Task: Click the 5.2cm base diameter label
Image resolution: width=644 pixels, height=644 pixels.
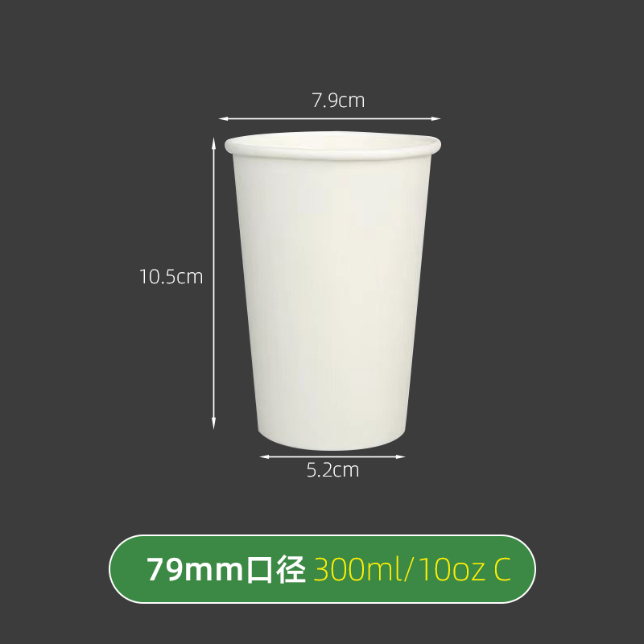Action: [332, 470]
